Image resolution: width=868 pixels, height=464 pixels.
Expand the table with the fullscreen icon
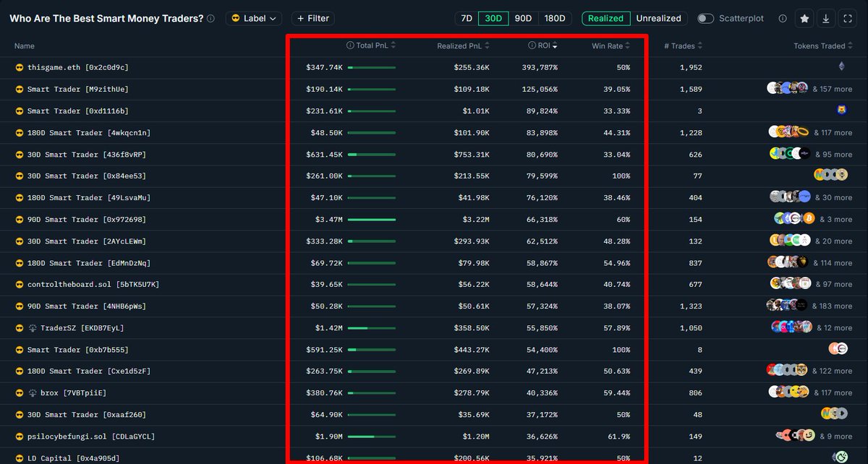pos(847,19)
